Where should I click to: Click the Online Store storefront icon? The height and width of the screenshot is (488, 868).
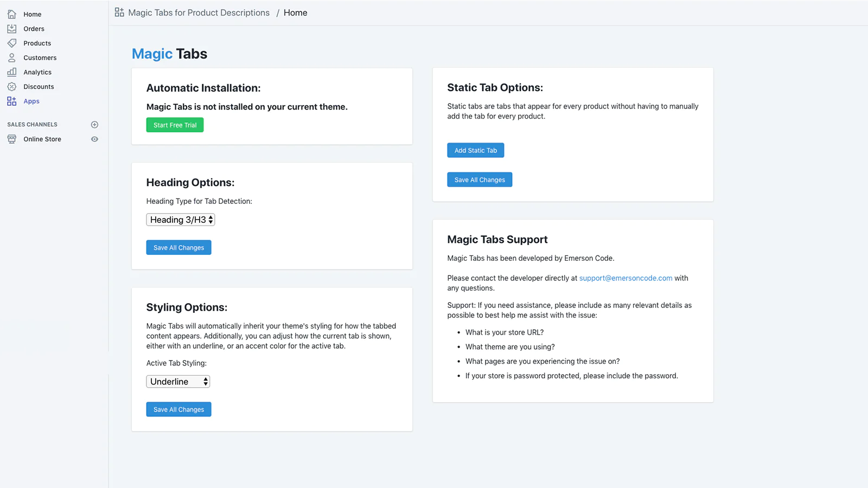(11, 139)
